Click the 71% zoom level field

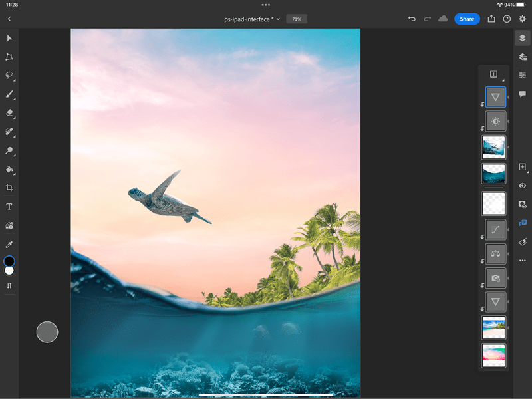tap(297, 19)
